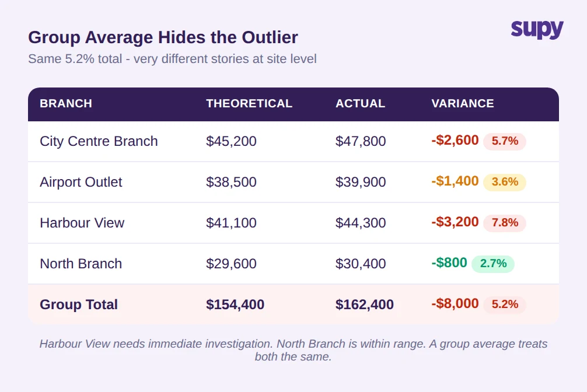Image resolution: width=587 pixels, height=392 pixels.
Task: Click the North Branch row label
Action: pos(81,264)
